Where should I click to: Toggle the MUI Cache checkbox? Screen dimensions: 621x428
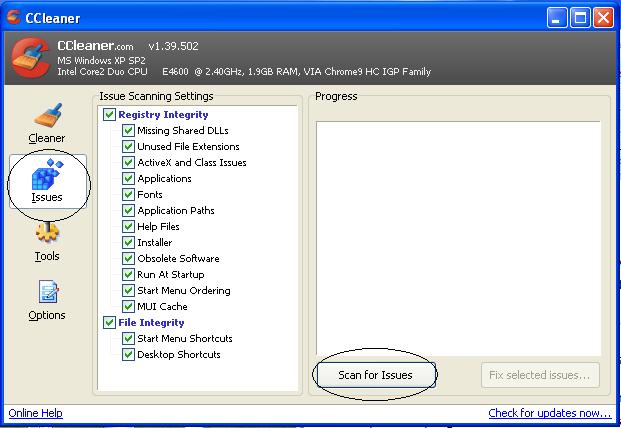[128, 307]
